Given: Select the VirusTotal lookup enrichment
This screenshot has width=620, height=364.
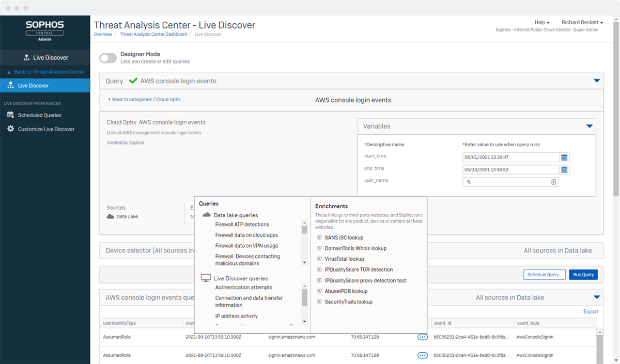Looking at the screenshot, I should (344, 259).
